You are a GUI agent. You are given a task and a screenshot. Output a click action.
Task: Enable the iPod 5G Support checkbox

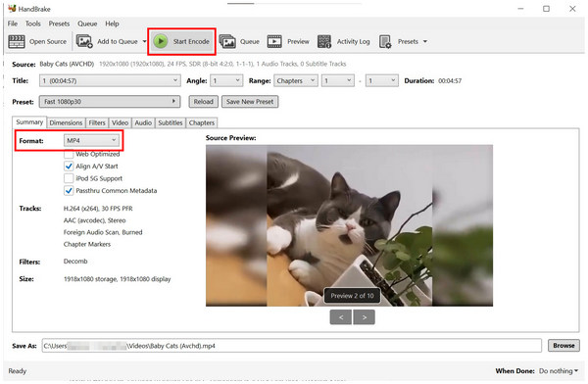[69, 178]
